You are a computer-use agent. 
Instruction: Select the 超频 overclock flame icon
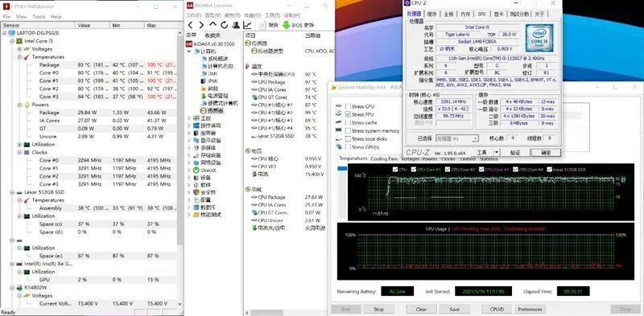coord(204,88)
